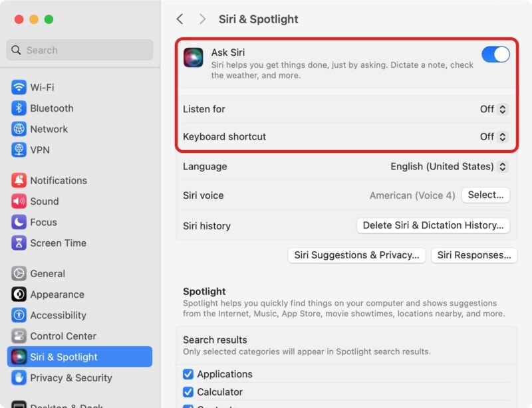Click the sidebar Search field
Viewport: 532px width, 408px height.
tap(79, 50)
